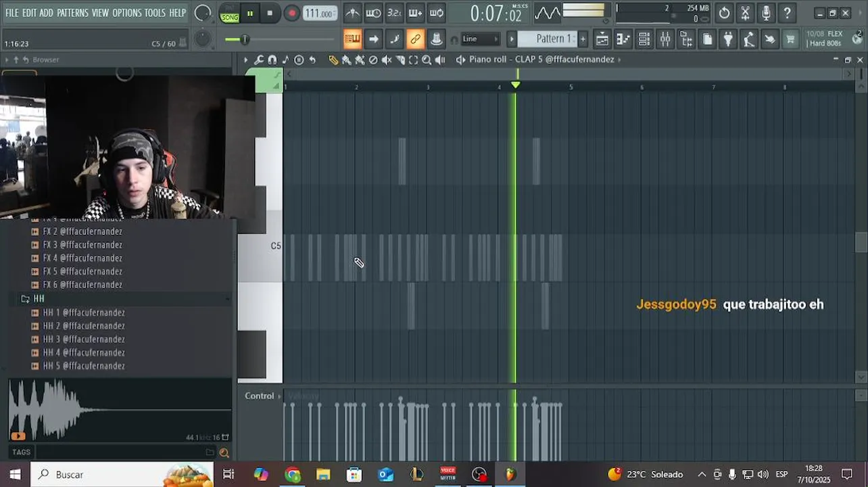868x487 pixels.
Task: Open the Content library shop cart
Action: point(790,39)
